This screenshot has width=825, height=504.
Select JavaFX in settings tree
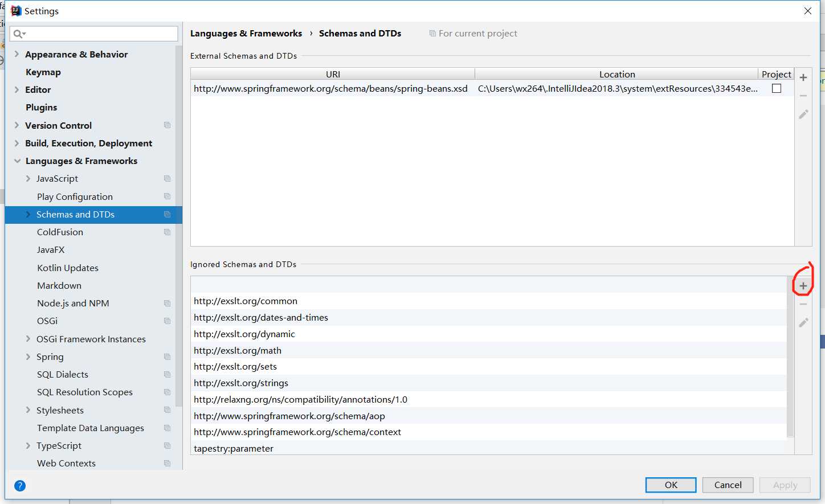(x=51, y=249)
